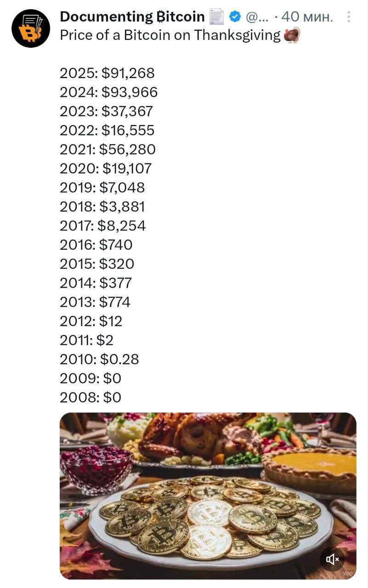The width and height of the screenshot is (368, 588).
Task: Open the Documenting Bitcoin profile avatar
Action: [x=30, y=28]
